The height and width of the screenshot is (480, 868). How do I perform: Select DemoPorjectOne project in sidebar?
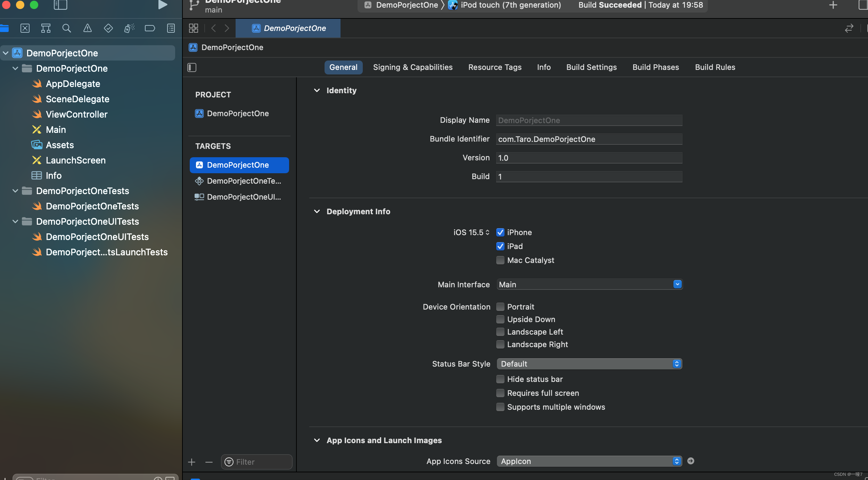[62, 53]
